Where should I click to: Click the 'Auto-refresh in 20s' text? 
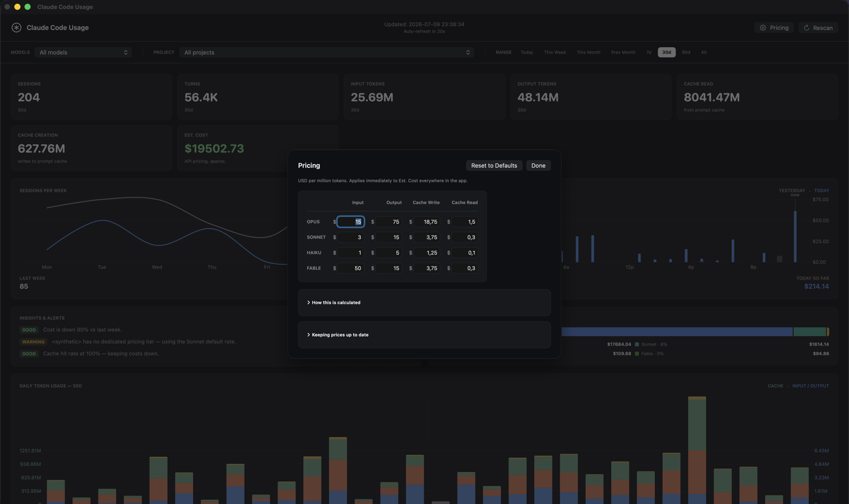(424, 32)
